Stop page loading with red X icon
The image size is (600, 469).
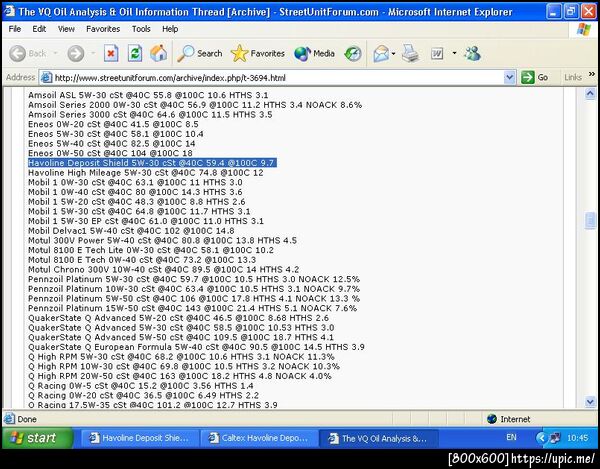pyautogui.click(x=111, y=54)
